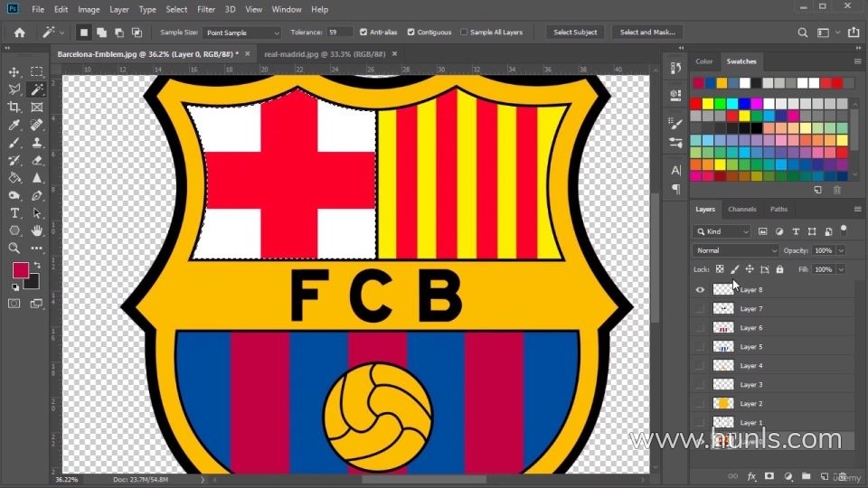Open the Filter menu

pyautogui.click(x=206, y=9)
